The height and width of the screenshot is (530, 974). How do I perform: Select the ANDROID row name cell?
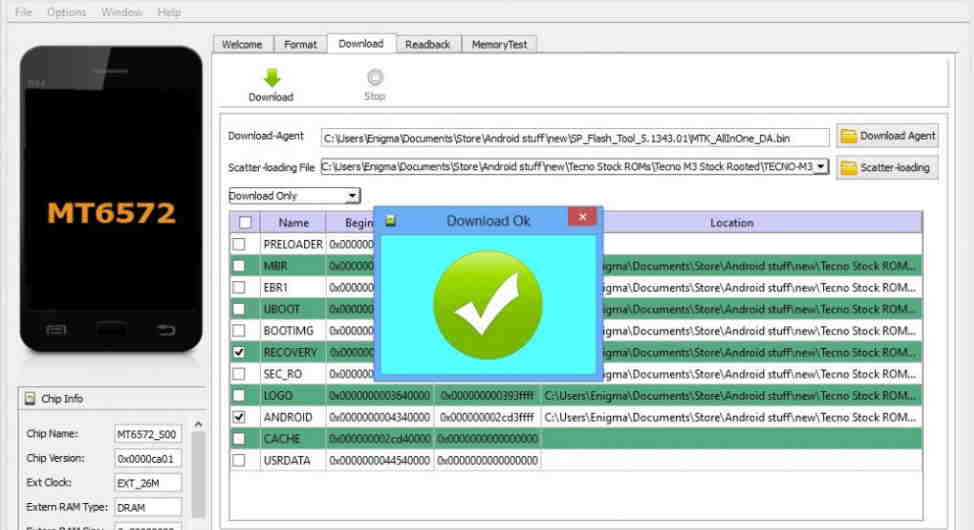tap(293, 417)
